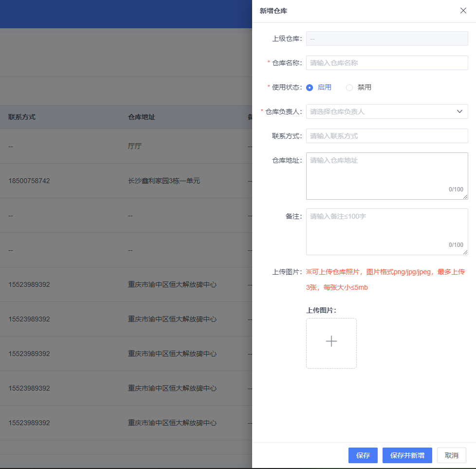Click the 保存 button
Screen dimensions: 476x469
coord(363,455)
